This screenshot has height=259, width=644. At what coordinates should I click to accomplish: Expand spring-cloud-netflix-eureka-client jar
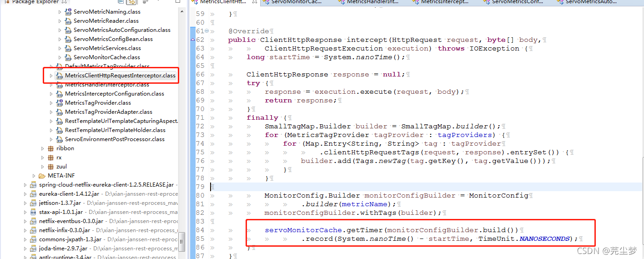tap(25, 185)
